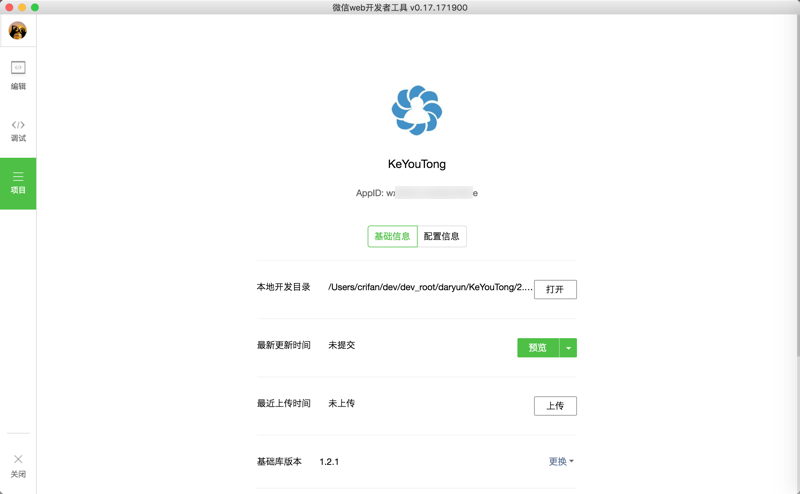Open the 编辑 editor panel

click(18, 75)
